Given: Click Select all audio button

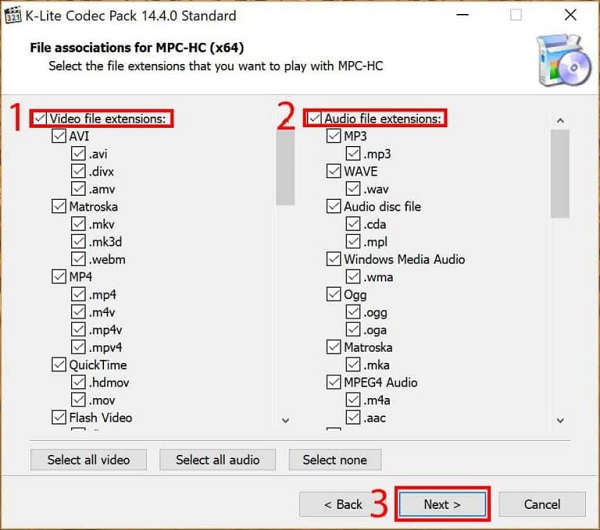Looking at the screenshot, I should (x=218, y=460).
